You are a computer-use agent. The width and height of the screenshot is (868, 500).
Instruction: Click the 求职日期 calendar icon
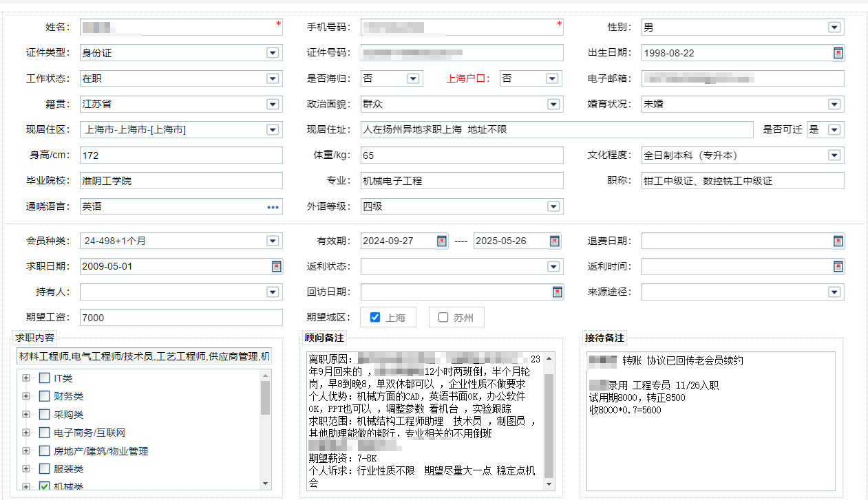(x=277, y=266)
